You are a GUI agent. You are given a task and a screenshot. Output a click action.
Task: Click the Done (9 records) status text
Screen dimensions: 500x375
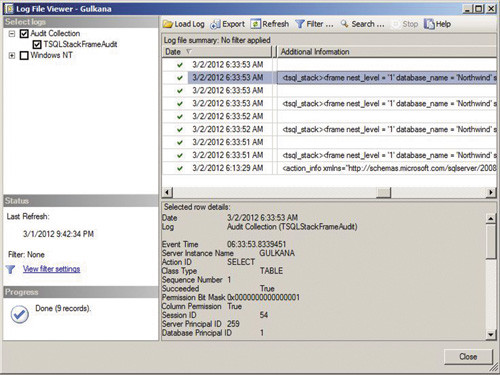coord(63,308)
